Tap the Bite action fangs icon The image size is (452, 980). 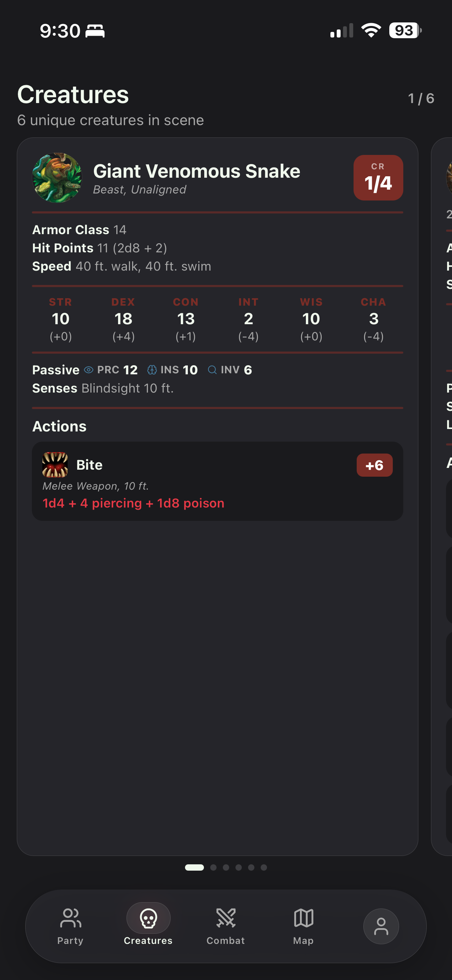[55, 464]
